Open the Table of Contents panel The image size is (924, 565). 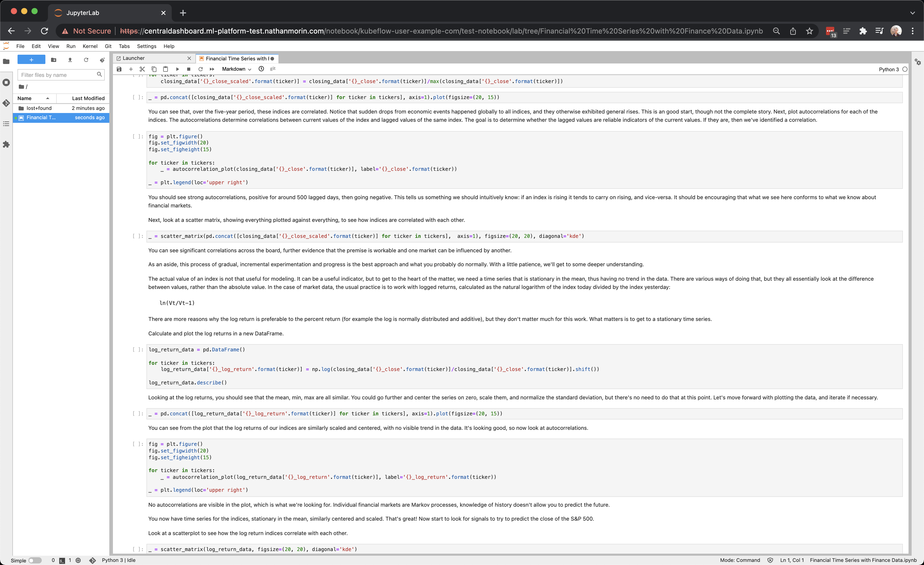(6, 123)
